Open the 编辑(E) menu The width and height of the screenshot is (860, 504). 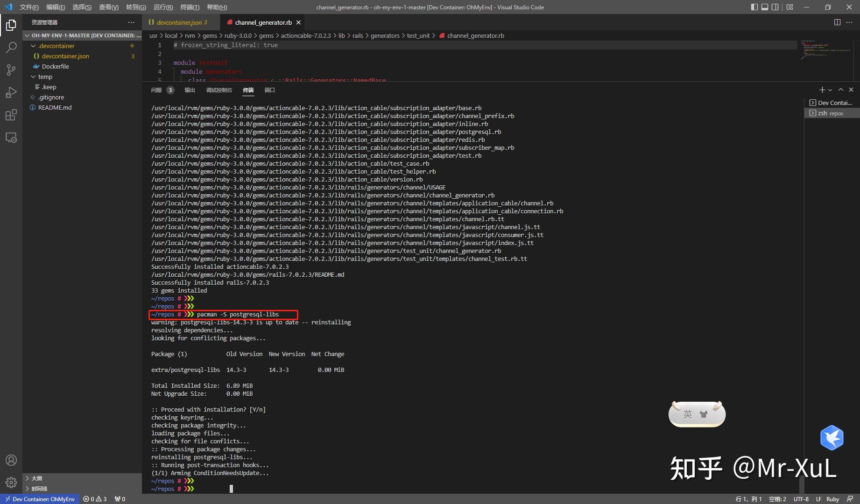click(56, 7)
